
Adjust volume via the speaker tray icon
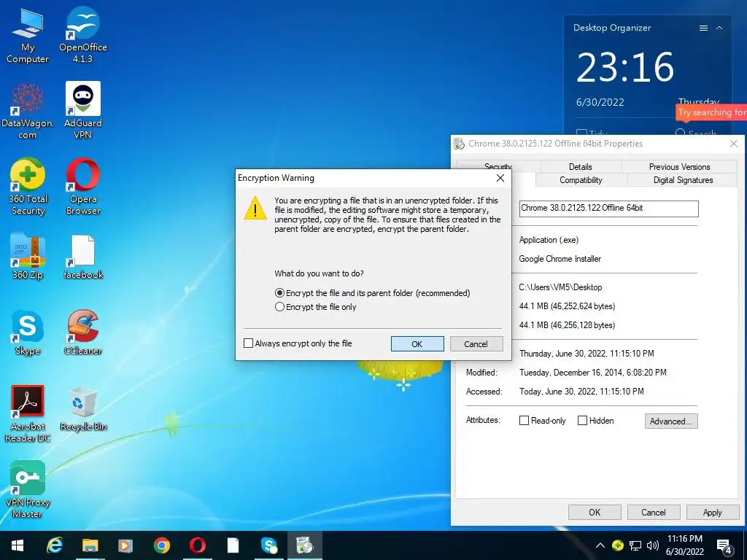click(653, 545)
